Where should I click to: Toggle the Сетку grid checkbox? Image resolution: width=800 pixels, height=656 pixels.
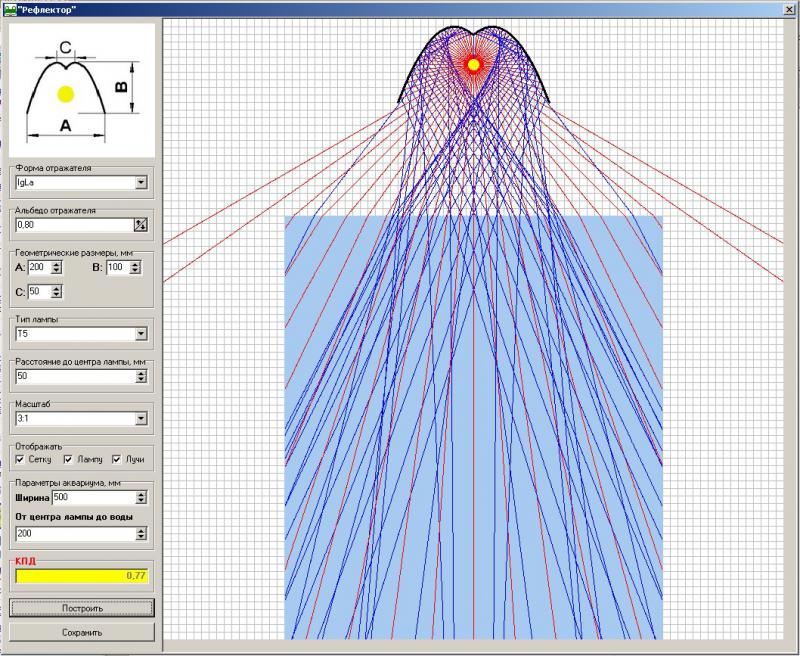click(x=22, y=459)
